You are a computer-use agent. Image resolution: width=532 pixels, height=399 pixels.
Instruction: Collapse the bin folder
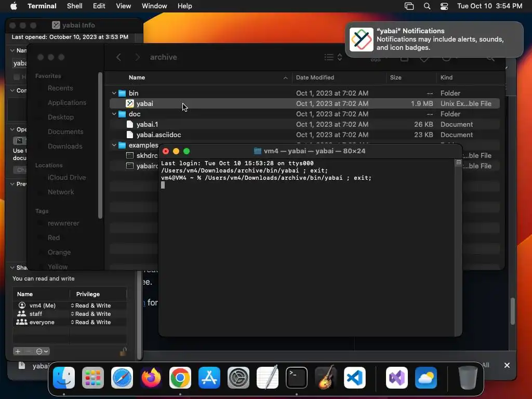114,93
